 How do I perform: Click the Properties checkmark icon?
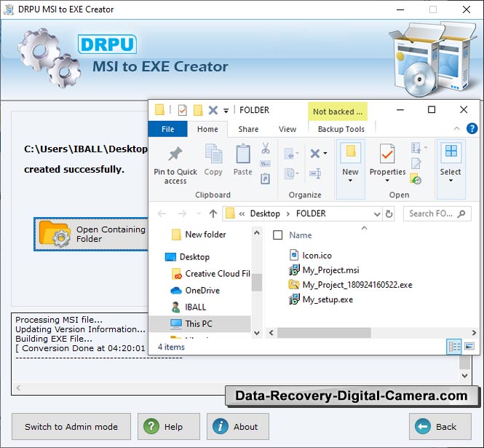point(387,154)
